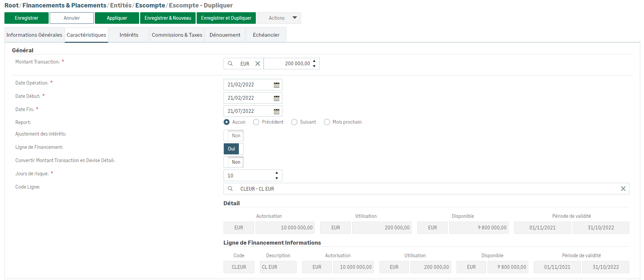This screenshot has width=644, height=280.
Task: Click the Annuler button
Action: click(x=72, y=18)
